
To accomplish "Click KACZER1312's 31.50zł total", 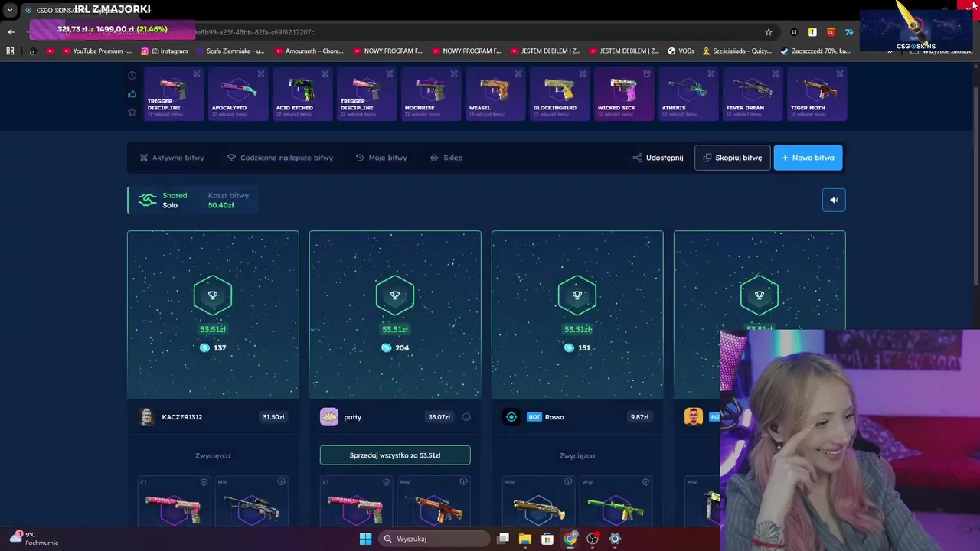I will coord(273,417).
